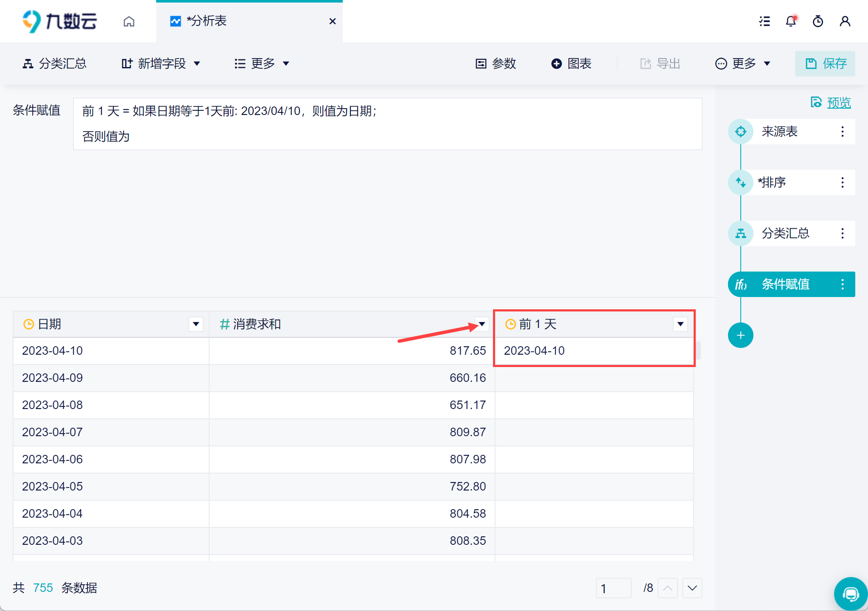The width and height of the screenshot is (868, 611).
Task: Select the 分类汇总 step in flow
Action: [785, 233]
